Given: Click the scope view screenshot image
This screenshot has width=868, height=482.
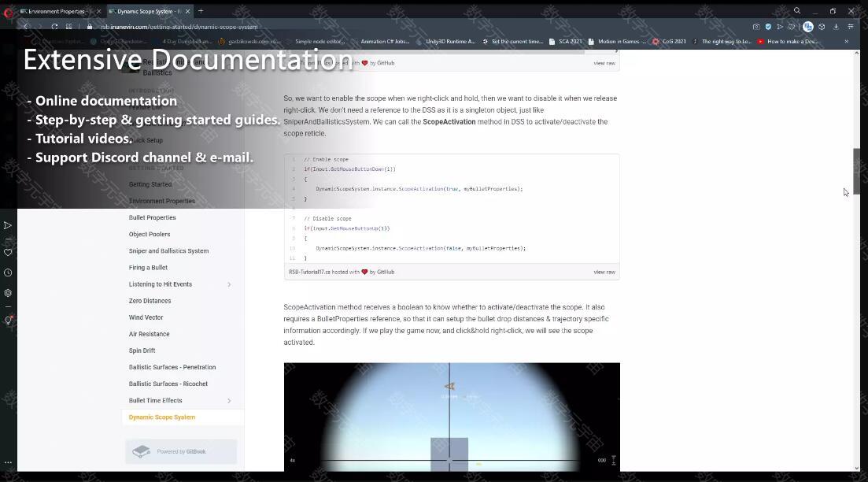Looking at the screenshot, I should [452, 417].
